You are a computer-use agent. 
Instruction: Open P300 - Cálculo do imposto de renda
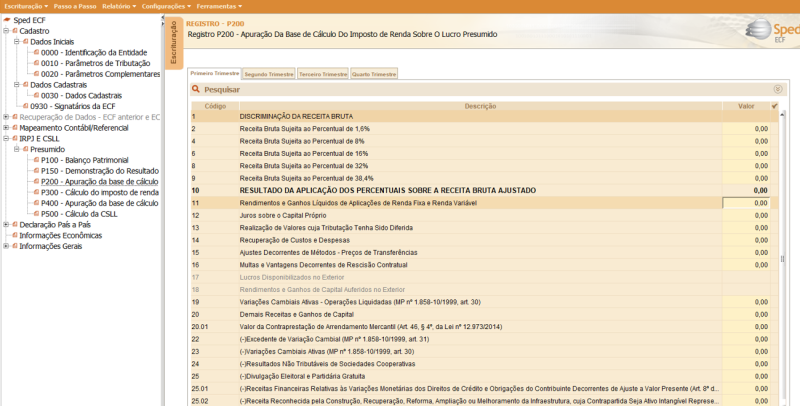[100, 192]
